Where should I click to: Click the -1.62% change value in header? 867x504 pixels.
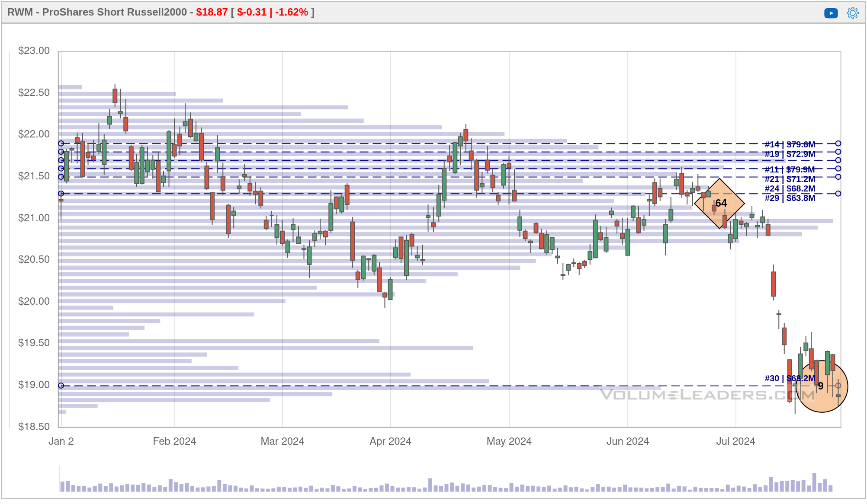pyautogui.click(x=292, y=12)
